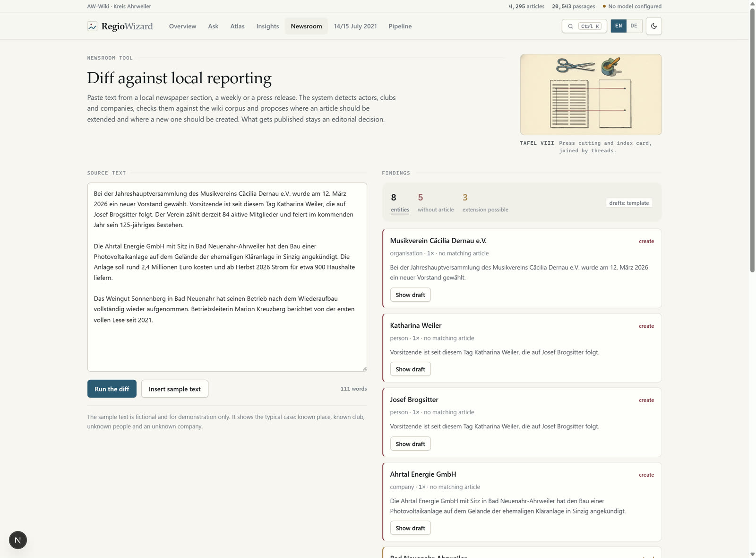This screenshot has width=756, height=558.
Task: Click into the source text area
Action: click(x=227, y=277)
